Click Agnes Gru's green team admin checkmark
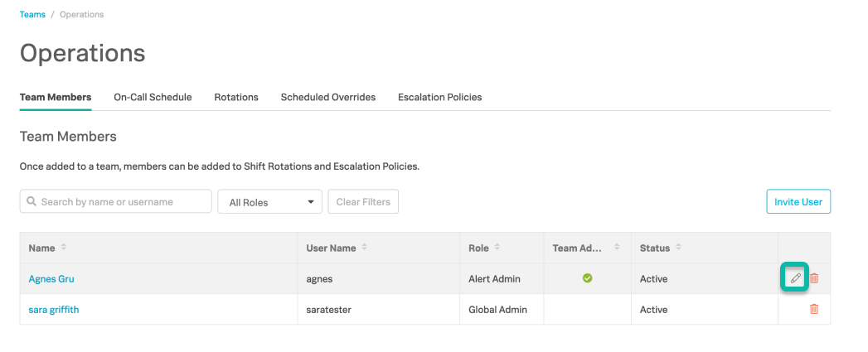 click(587, 277)
